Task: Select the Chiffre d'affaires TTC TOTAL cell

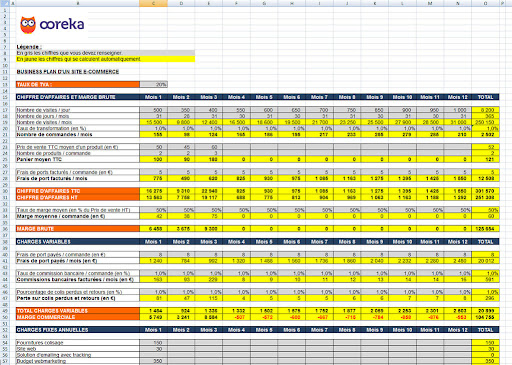Action: (x=485, y=191)
